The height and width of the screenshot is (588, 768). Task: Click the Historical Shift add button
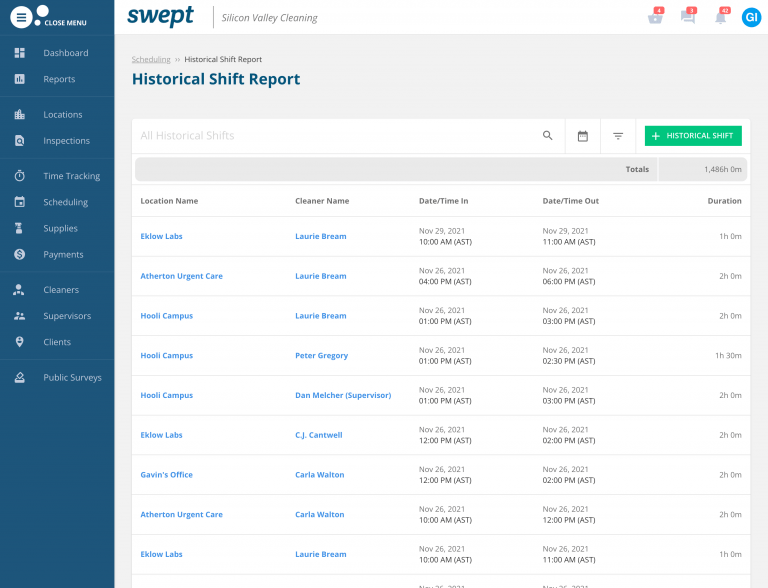[x=693, y=136]
